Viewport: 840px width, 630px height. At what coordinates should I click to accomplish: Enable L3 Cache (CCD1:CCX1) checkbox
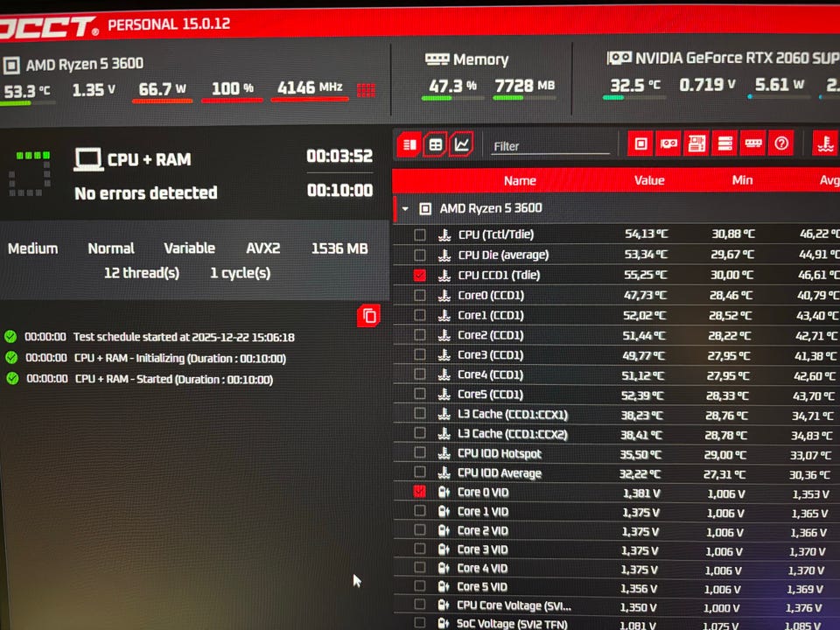420,414
